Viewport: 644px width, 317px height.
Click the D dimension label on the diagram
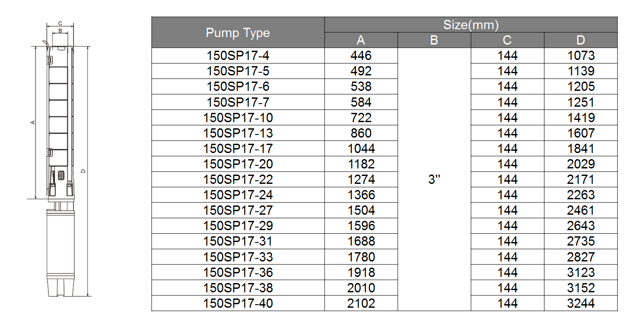(83, 171)
